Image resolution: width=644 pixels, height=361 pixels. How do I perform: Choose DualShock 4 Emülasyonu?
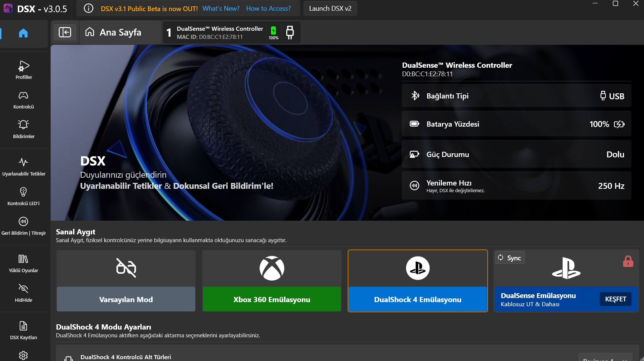pyautogui.click(x=418, y=281)
